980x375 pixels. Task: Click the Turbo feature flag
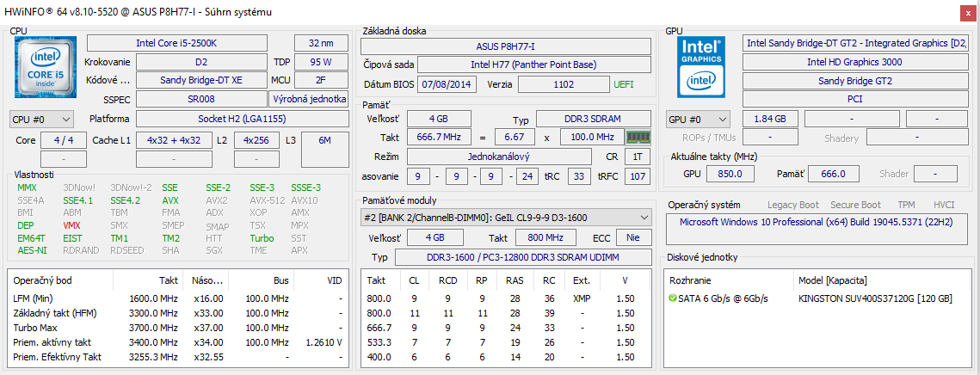click(x=262, y=238)
